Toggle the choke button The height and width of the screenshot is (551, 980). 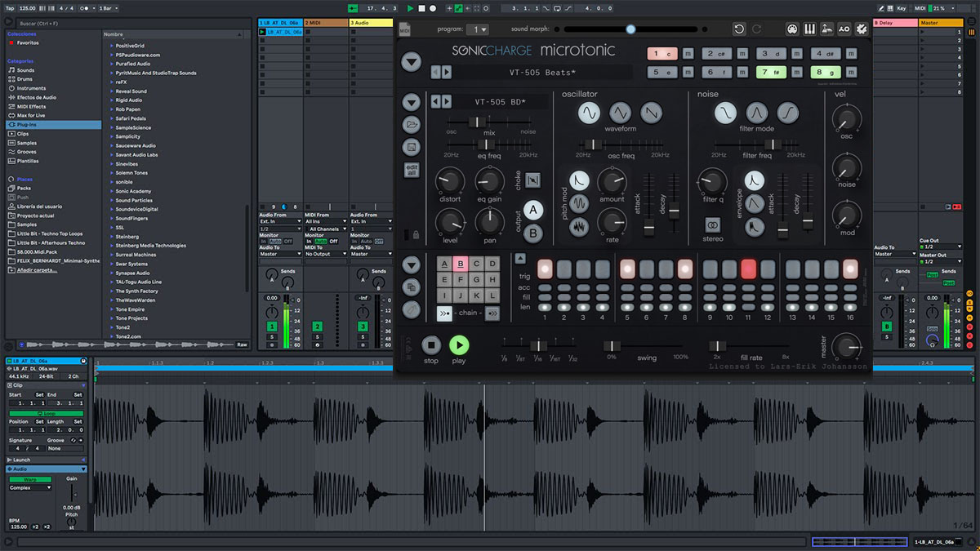(532, 179)
